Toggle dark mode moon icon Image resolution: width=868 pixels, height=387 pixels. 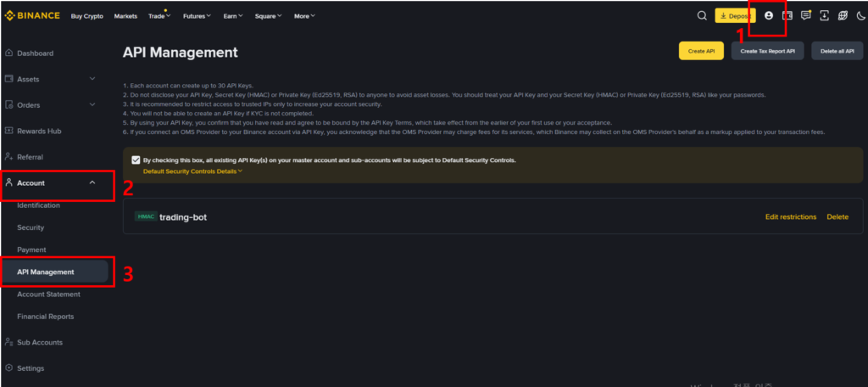click(x=861, y=15)
